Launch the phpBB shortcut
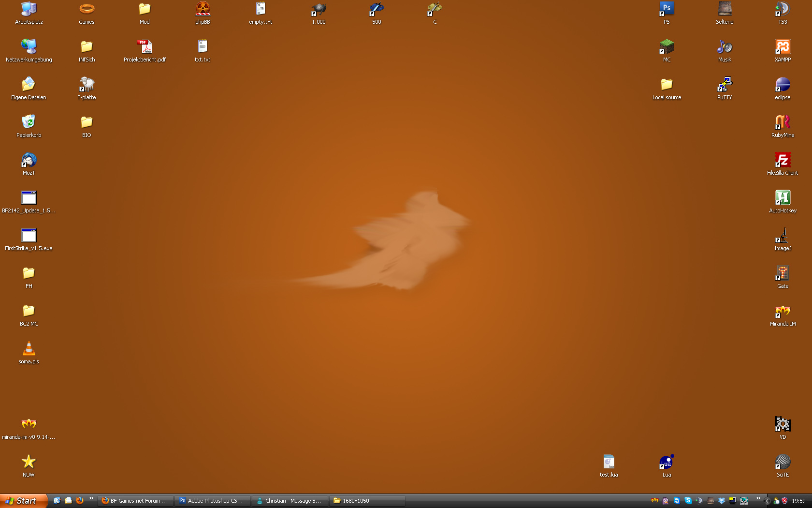812x508 pixels. click(x=203, y=13)
